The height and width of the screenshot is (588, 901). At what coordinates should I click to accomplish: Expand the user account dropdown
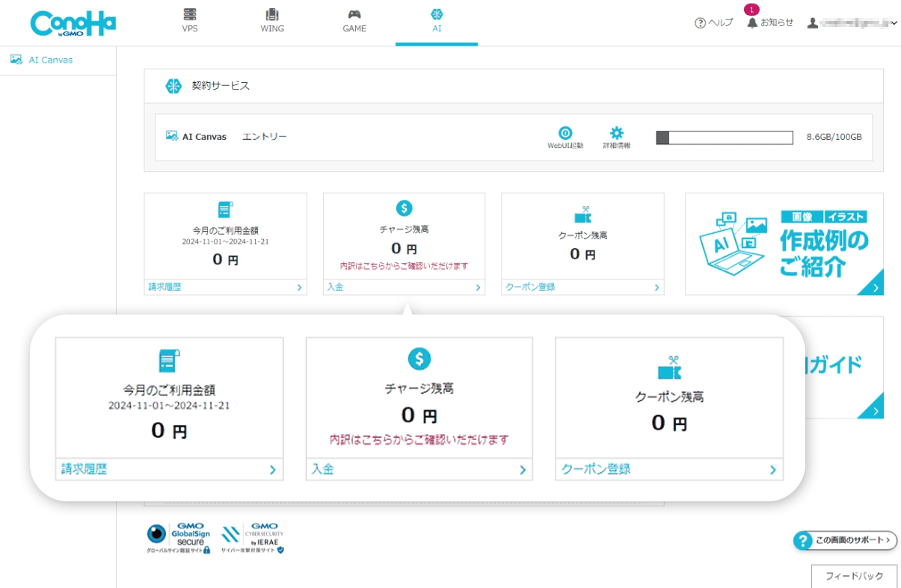[x=852, y=23]
